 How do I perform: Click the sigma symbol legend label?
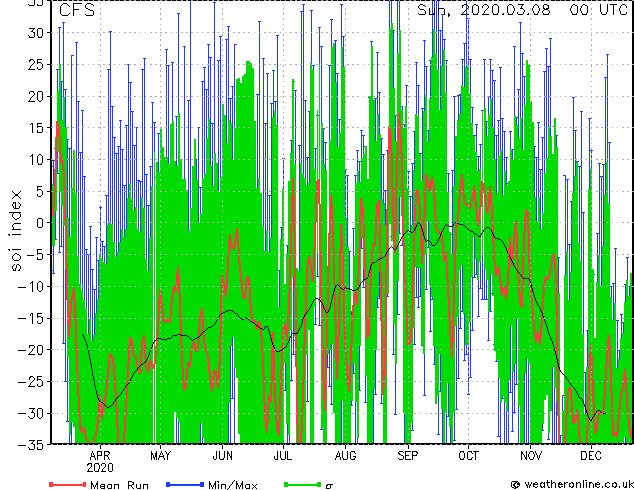[x=329, y=486]
